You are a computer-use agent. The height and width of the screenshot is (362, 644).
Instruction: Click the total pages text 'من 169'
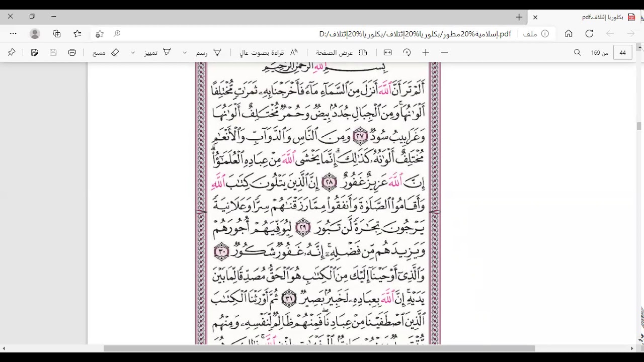coord(599,53)
